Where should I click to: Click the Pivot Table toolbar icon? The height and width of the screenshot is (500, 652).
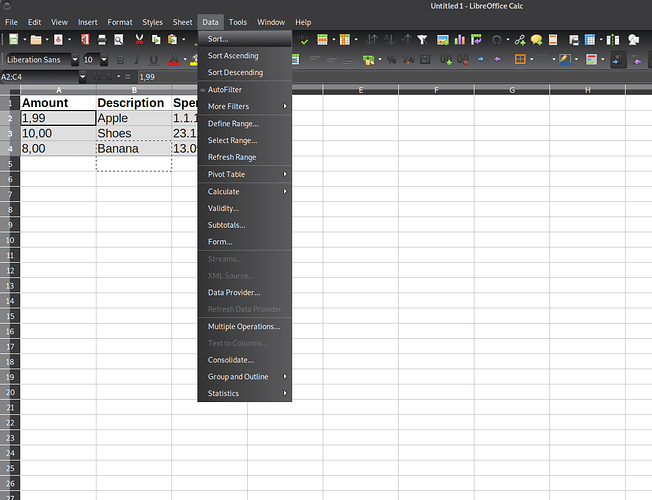pos(476,40)
